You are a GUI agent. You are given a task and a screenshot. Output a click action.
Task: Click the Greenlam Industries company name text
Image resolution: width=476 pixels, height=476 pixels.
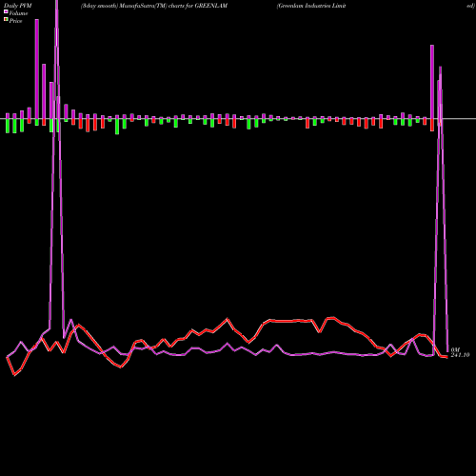311,6
